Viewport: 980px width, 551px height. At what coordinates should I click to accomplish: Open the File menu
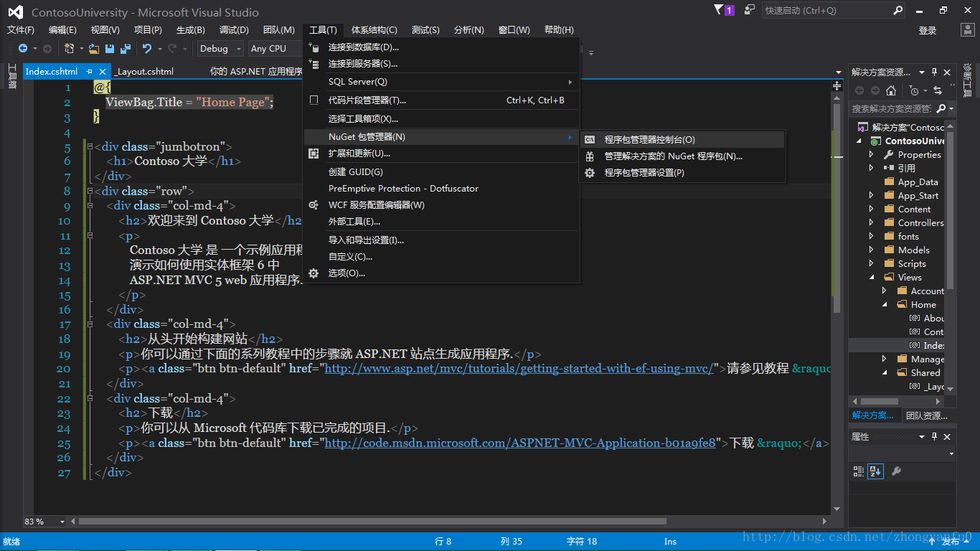pos(21,30)
